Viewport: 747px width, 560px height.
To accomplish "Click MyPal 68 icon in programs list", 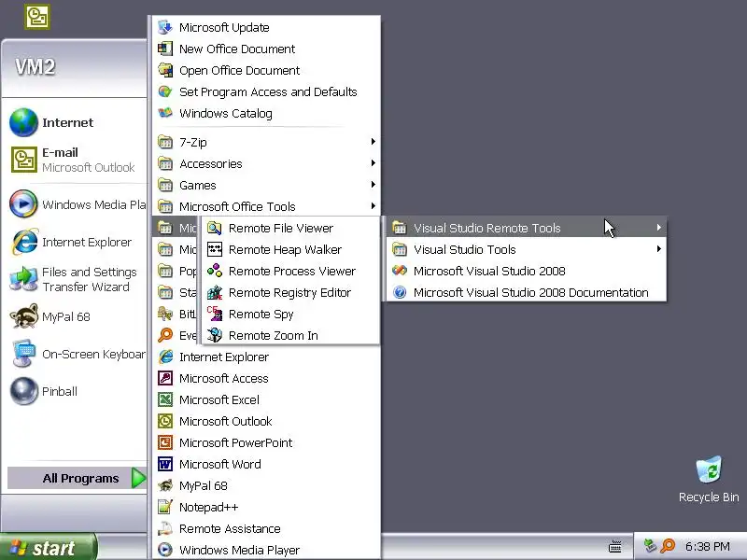I will click(x=165, y=485).
